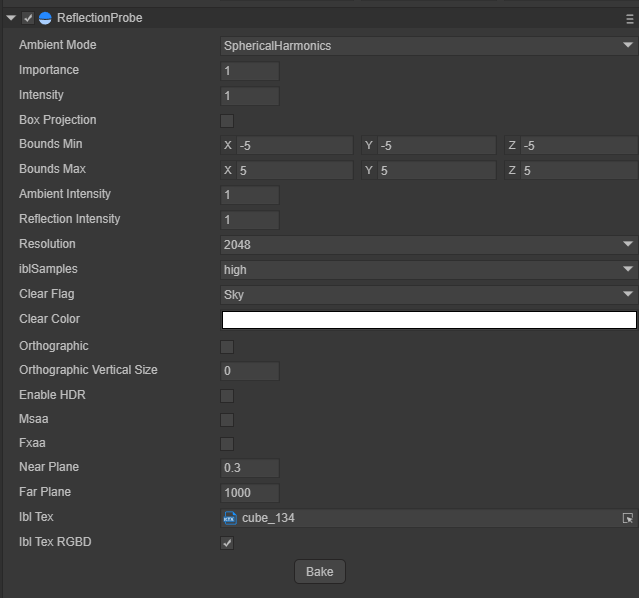Collapse the ReflectionProbe component section
Image resolution: width=639 pixels, height=598 pixels.
coord(11,18)
